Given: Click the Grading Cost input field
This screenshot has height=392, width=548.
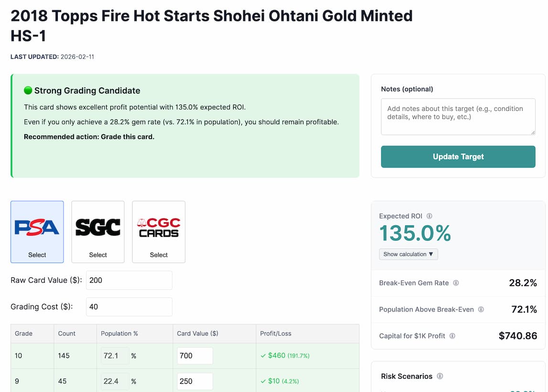Looking at the screenshot, I should click(129, 307).
